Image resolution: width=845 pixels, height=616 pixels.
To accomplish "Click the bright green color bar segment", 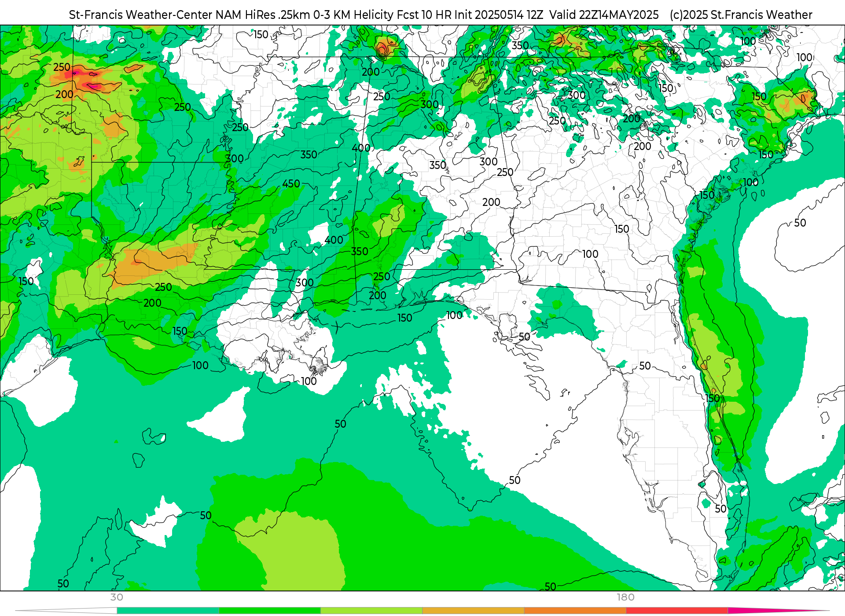I will [x=269, y=611].
